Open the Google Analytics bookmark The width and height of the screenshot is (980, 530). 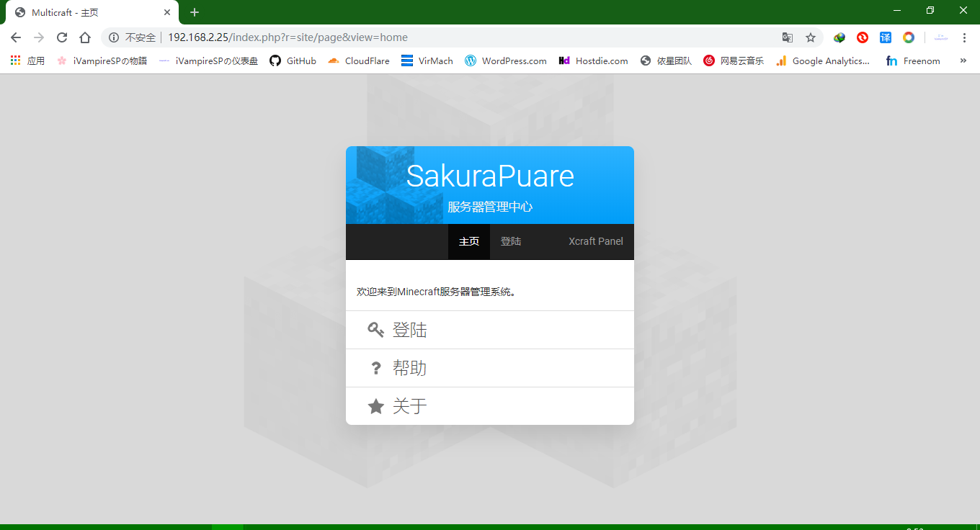click(x=823, y=61)
